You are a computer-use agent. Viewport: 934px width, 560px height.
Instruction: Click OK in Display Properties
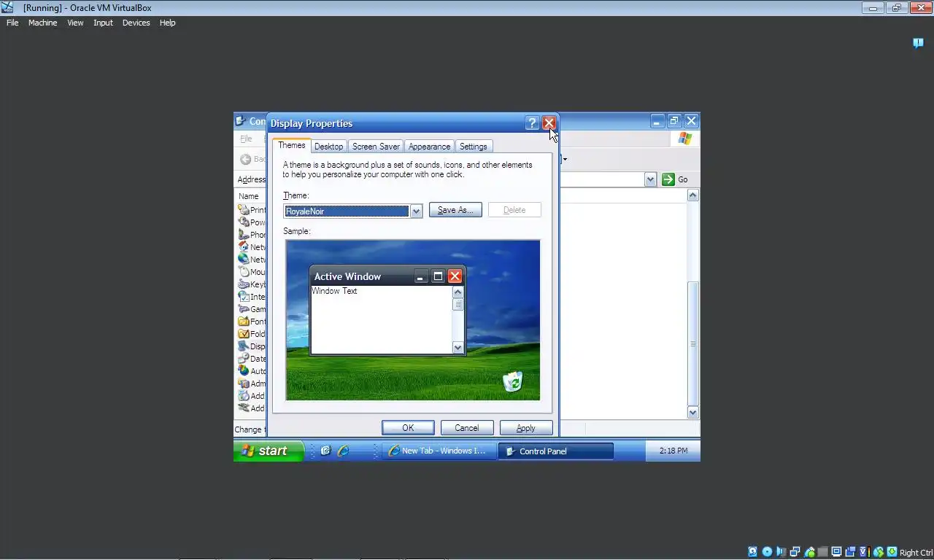click(408, 428)
